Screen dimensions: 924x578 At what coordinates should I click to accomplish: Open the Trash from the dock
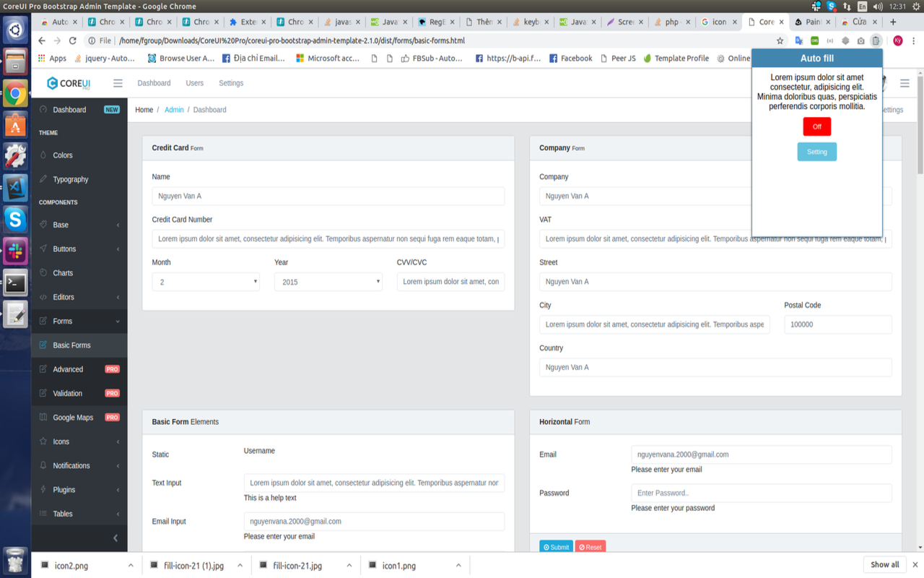[x=15, y=561]
